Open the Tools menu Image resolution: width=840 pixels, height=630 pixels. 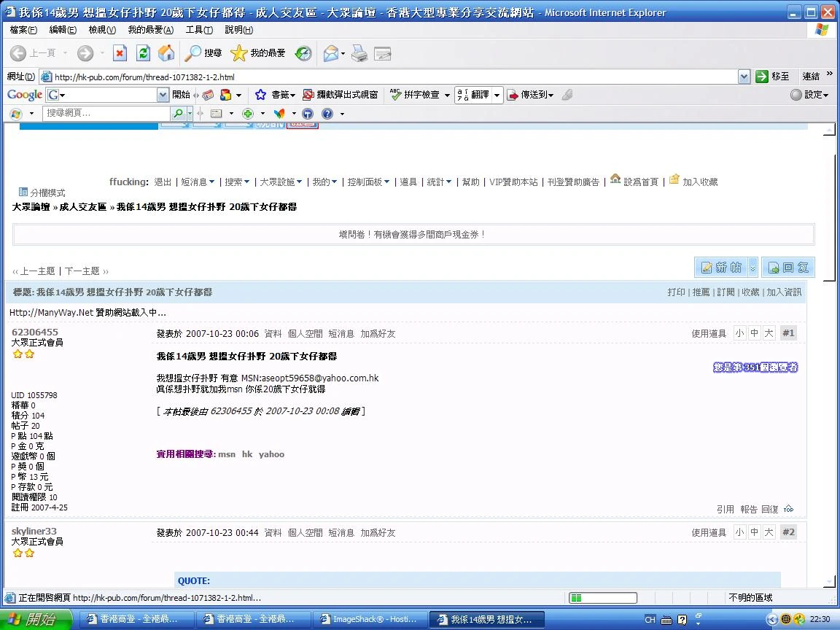(199, 30)
